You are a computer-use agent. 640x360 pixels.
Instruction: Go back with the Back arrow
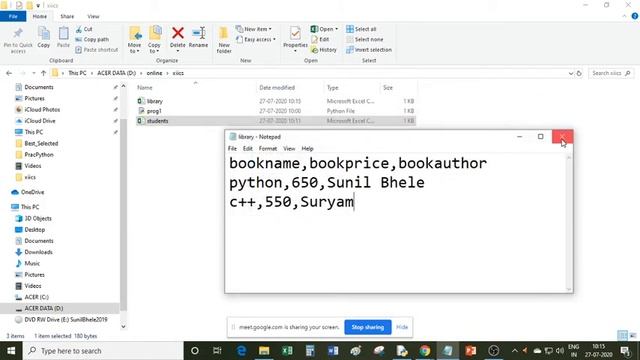9,73
